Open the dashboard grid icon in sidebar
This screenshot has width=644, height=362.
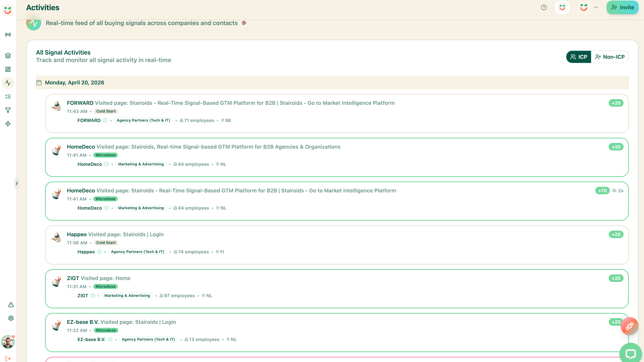coord(8,69)
